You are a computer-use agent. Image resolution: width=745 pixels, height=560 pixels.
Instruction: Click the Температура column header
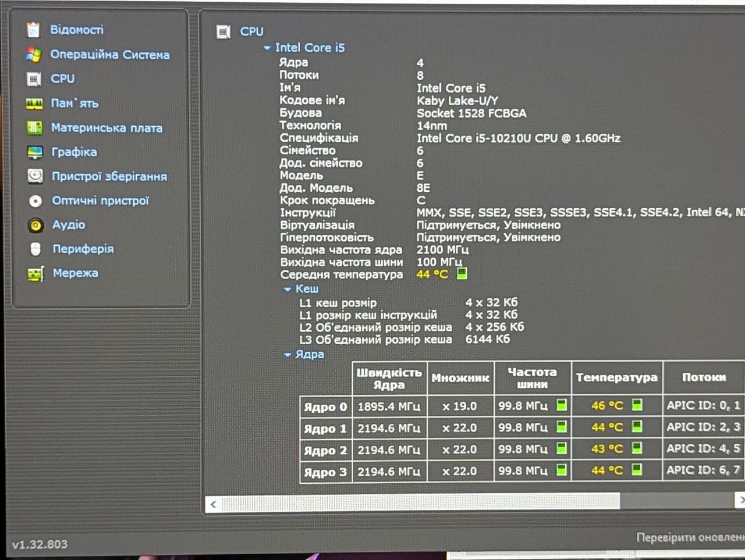[x=617, y=378]
